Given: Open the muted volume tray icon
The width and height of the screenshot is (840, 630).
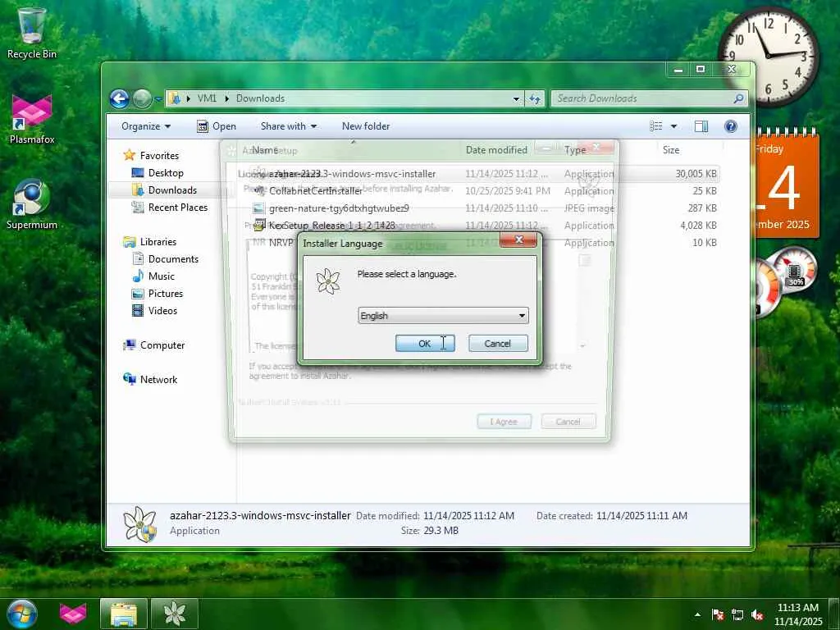Looking at the screenshot, I should (x=757, y=614).
